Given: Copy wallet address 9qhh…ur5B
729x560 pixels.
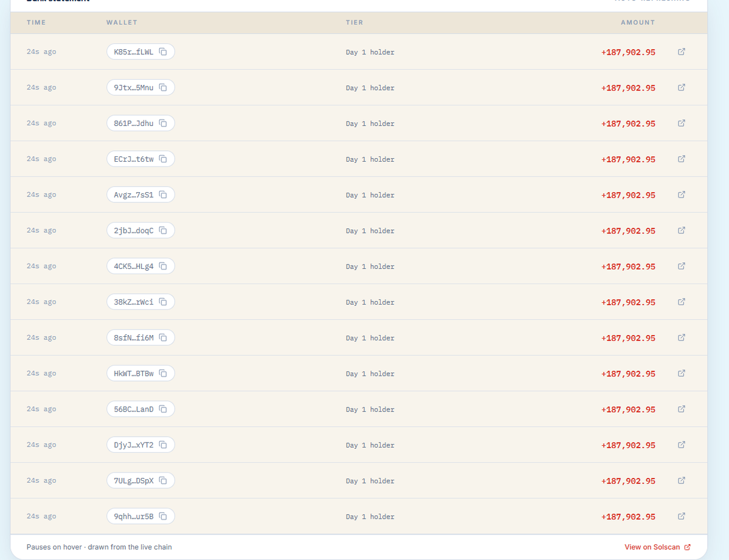Looking at the screenshot, I should 163,516.
